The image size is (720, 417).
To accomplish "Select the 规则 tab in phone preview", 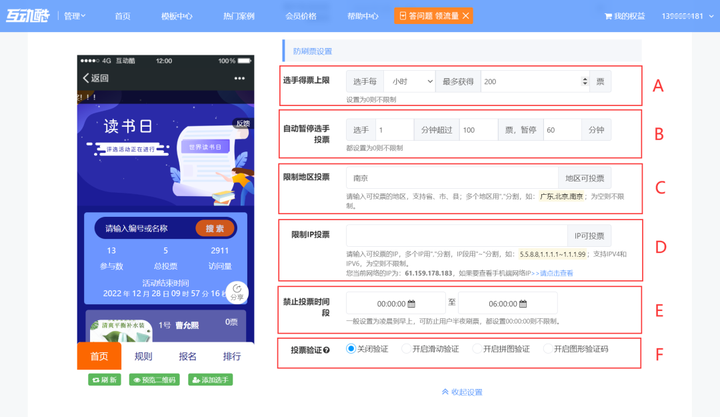I will (x=143, y=356).
